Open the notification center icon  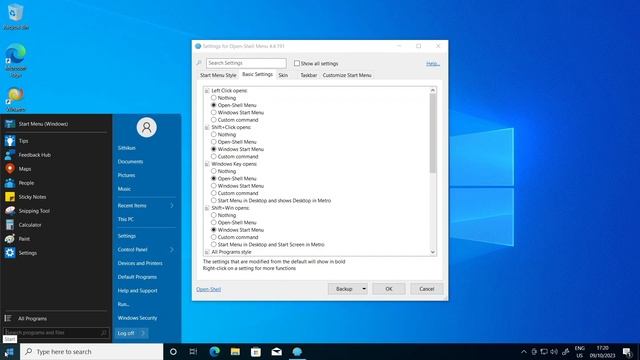coord(628,352)
